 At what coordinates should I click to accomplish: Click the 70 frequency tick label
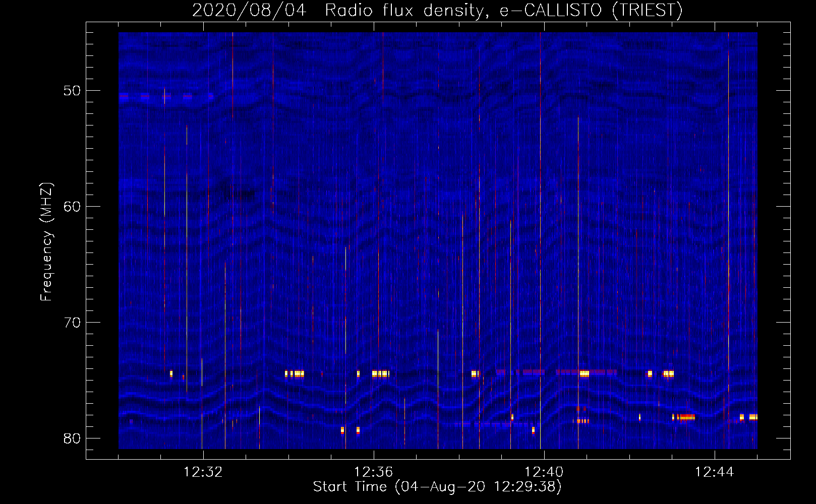(x=72, y=323)
